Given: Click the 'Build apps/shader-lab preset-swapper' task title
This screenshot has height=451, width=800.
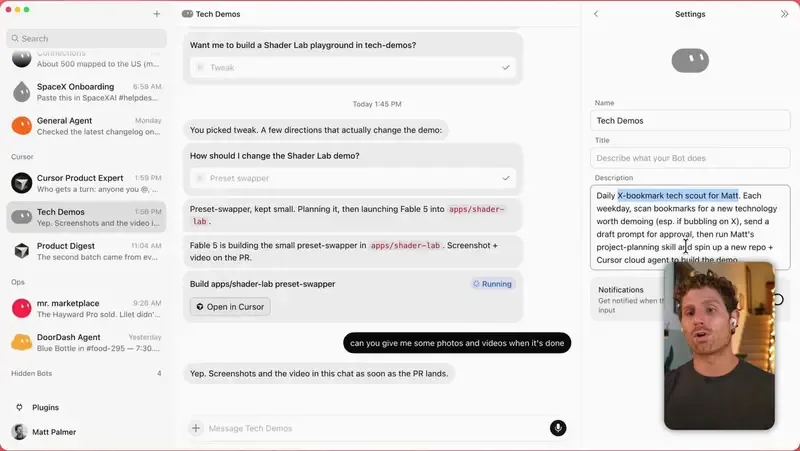Looking at the screenshot, I should tap(262, 284).
